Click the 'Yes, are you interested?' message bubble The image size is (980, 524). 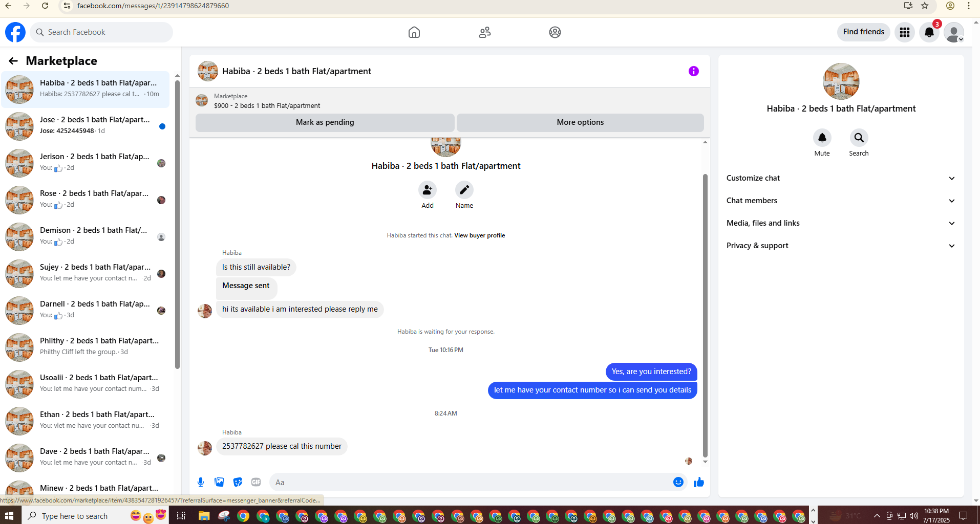tap(651, 372)
